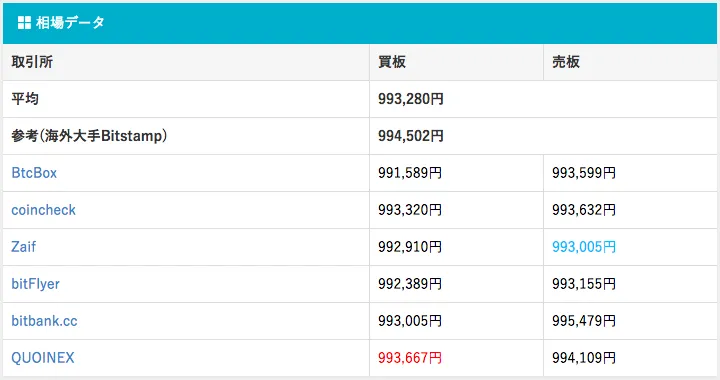Click the 相場データ header title
The width and height of the screenshot is (720, 380).
click(70, 22)
